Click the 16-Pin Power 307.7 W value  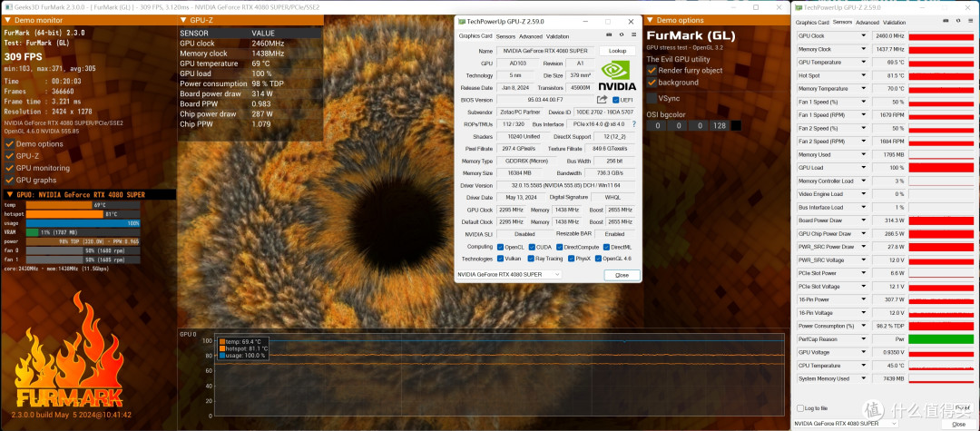[x=888, y=299]
